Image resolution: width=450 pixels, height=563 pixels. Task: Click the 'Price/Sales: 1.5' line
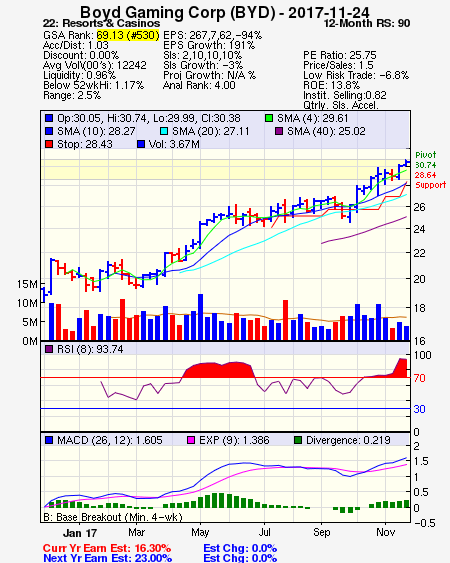[338, 65]
